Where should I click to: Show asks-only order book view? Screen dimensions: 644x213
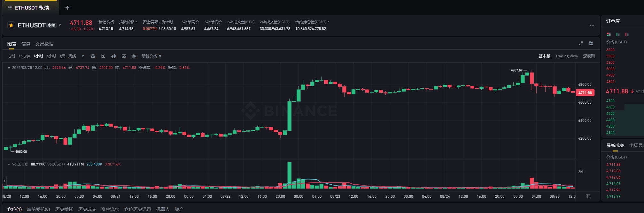pos(627,34)
